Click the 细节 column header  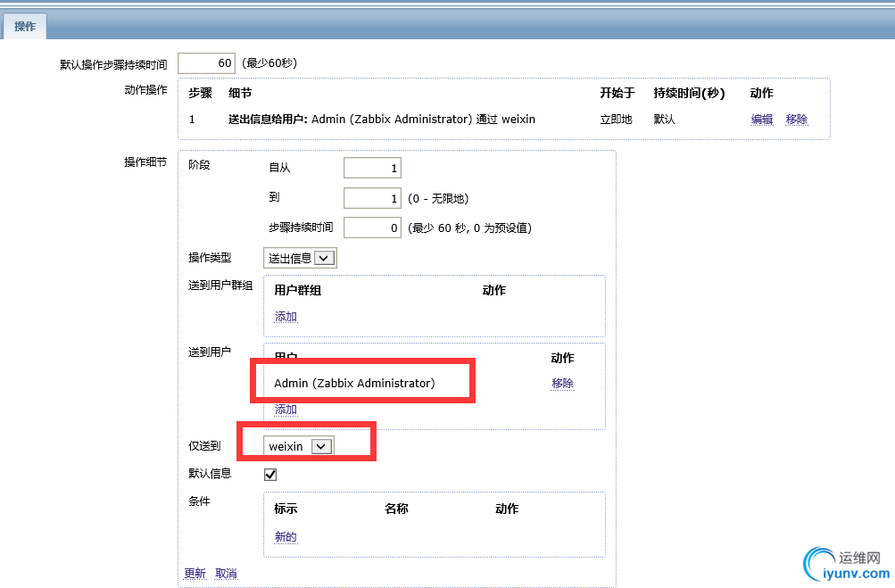[x=240, y=93]
